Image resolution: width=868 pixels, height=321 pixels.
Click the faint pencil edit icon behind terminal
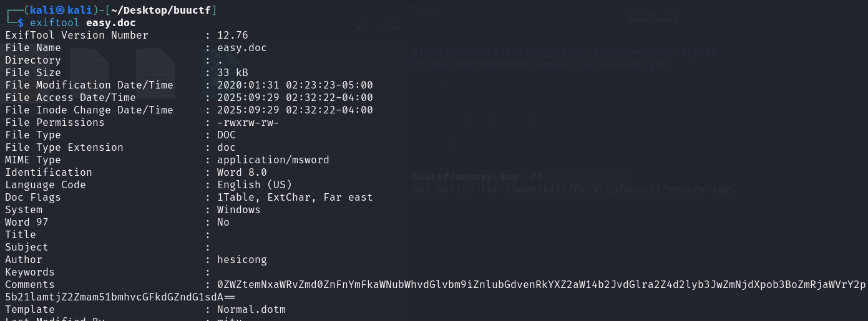tap(361, 26)
